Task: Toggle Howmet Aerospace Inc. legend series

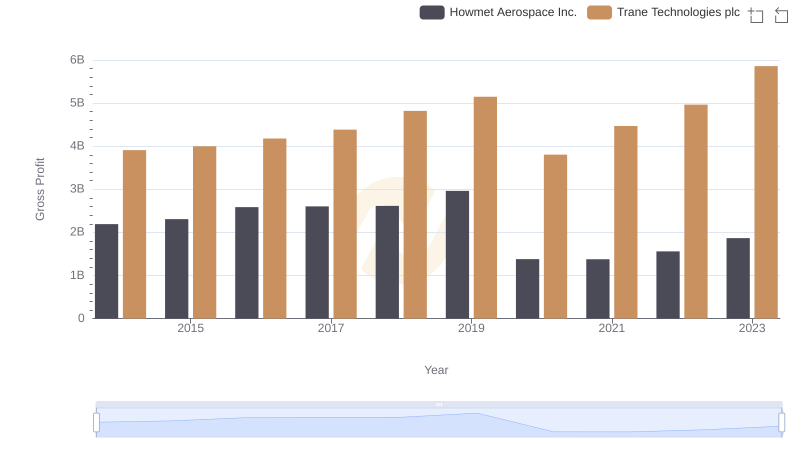Action: [498, 12]
